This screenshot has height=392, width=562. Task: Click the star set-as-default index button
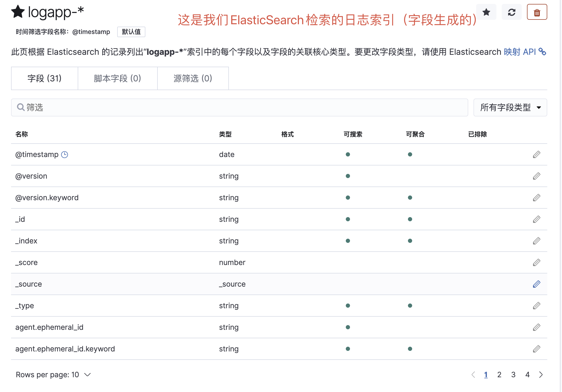point(486,12)
